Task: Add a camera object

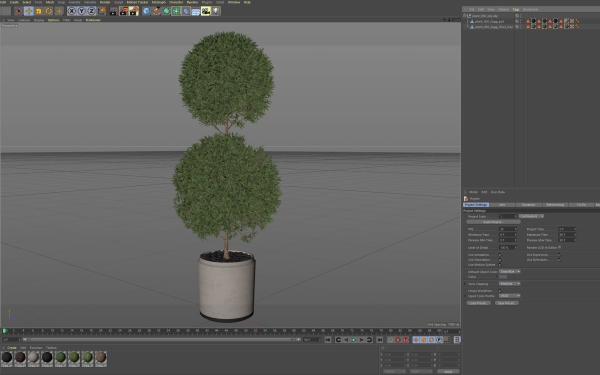Action: point(206,11)
